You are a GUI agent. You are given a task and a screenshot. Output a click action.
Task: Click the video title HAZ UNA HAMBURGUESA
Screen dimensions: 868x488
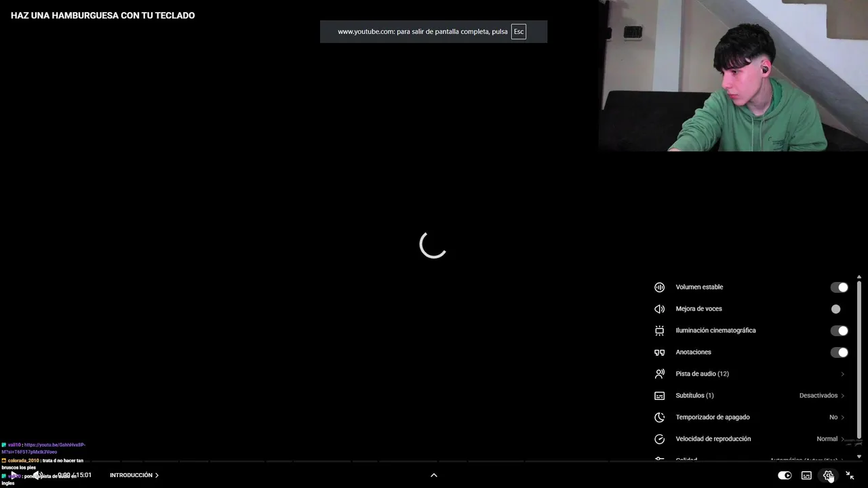tap(102, 16)
